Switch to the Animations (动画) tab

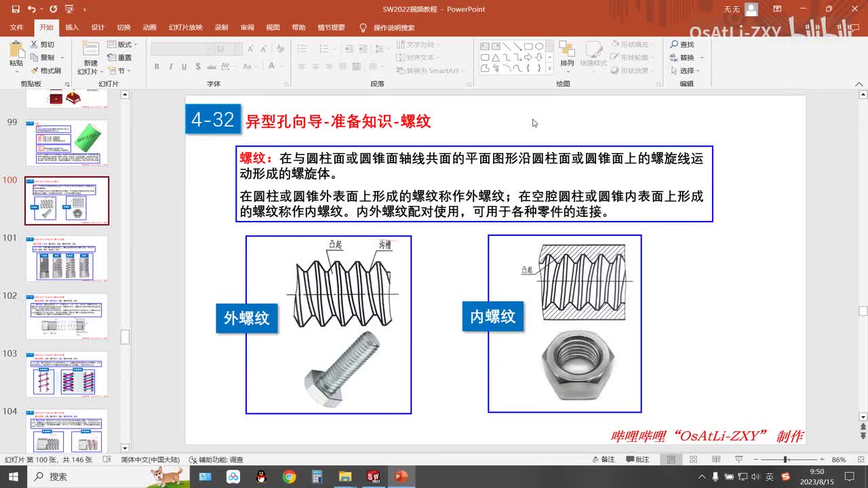click(149, 28)
